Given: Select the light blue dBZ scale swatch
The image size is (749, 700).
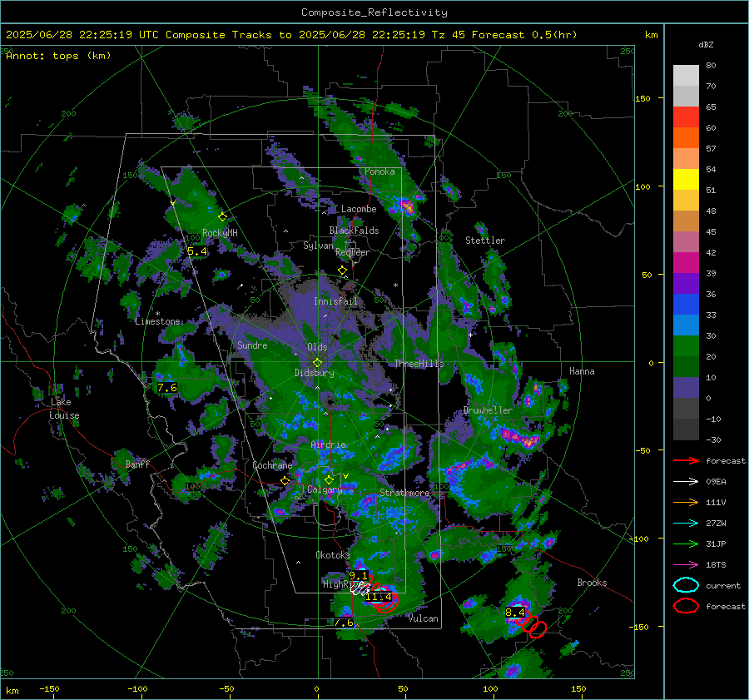Looking at the screenshot, I should [686, 325].
